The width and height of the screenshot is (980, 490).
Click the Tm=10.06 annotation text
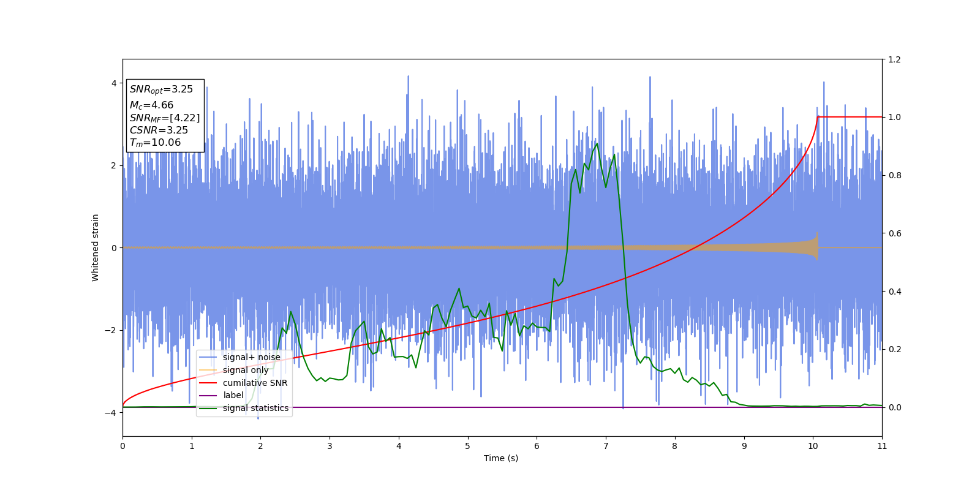pos(155,143)
